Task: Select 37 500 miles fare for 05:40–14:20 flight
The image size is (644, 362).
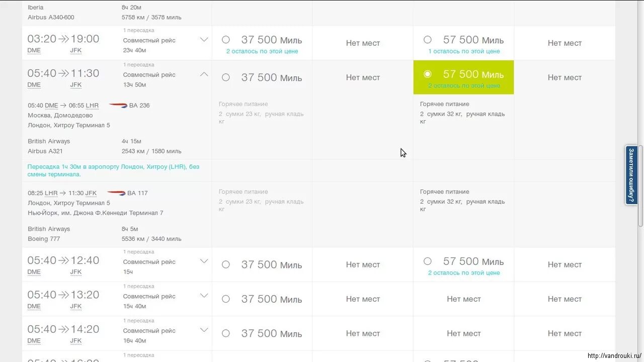Action: (226, 333)
